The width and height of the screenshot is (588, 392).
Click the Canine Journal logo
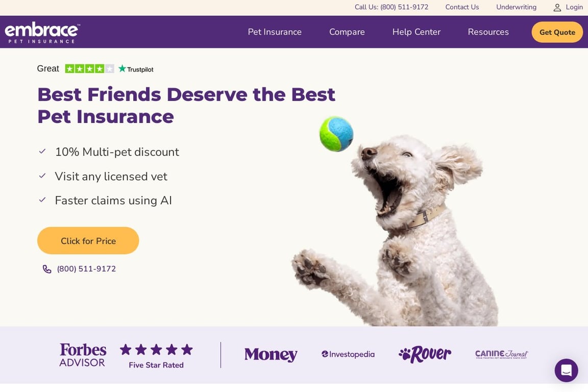(501, 354)
